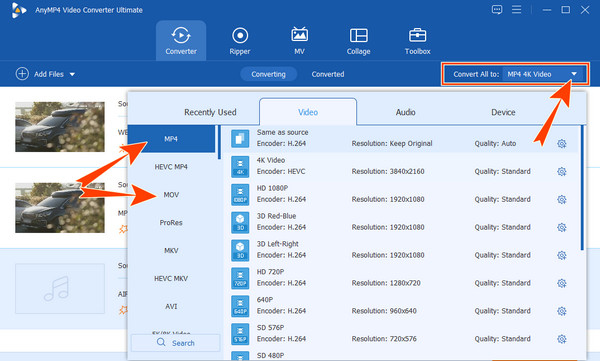Click the search magnifier icon
Viewport: 600px width, 361px height.
(161, 342)
